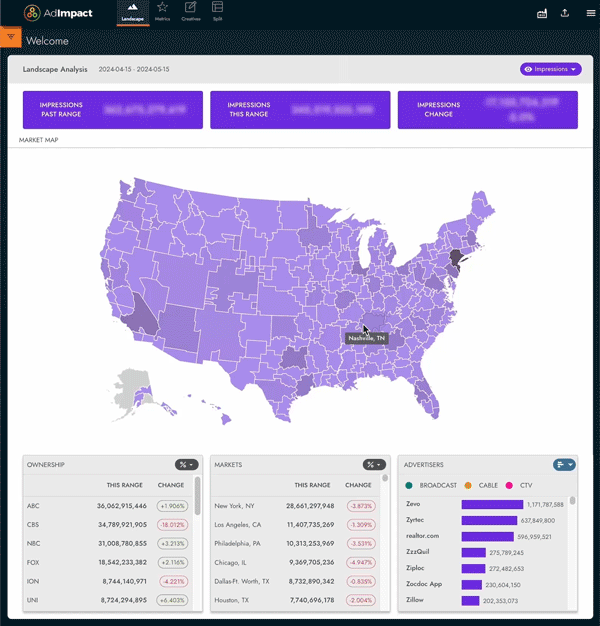This screenshot has height=626, width=600.
Task: Click the Markets CHANGE column header
Action: pos(358,485)
